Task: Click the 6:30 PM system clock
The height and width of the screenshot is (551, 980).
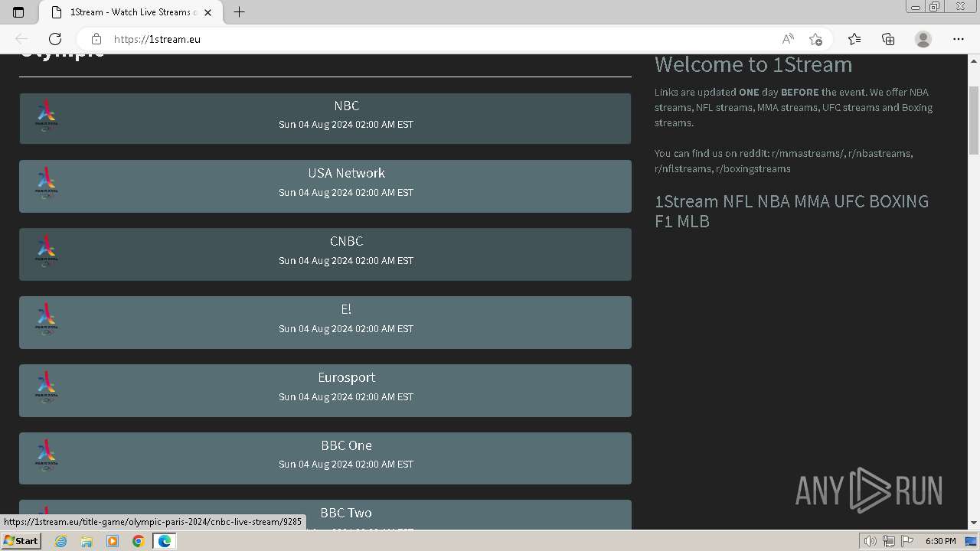Action: [940, 541]
